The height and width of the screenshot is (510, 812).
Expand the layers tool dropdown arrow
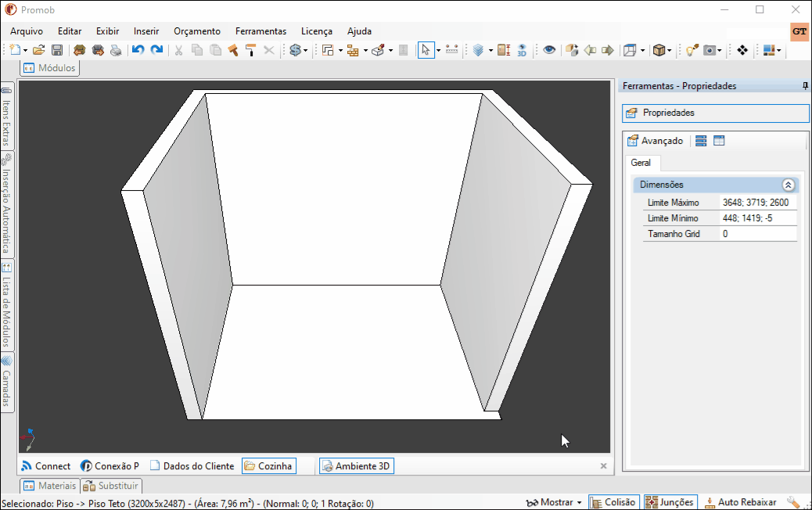[x=490, y=51]
